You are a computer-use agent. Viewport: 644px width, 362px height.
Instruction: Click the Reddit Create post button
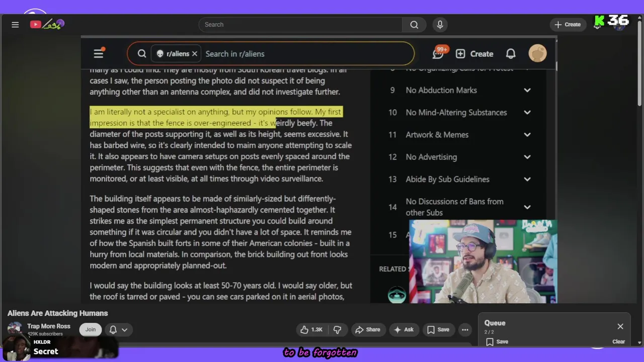coord(474,54)
